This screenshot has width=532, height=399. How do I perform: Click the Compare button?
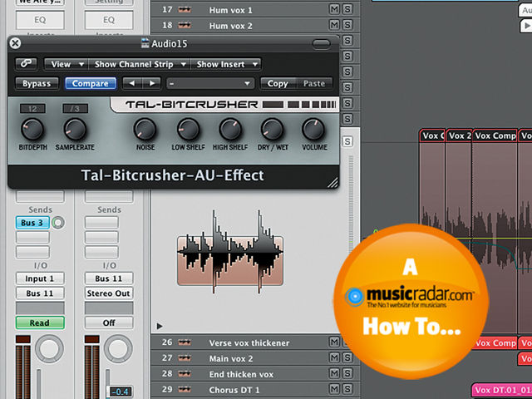click(91, 83)
